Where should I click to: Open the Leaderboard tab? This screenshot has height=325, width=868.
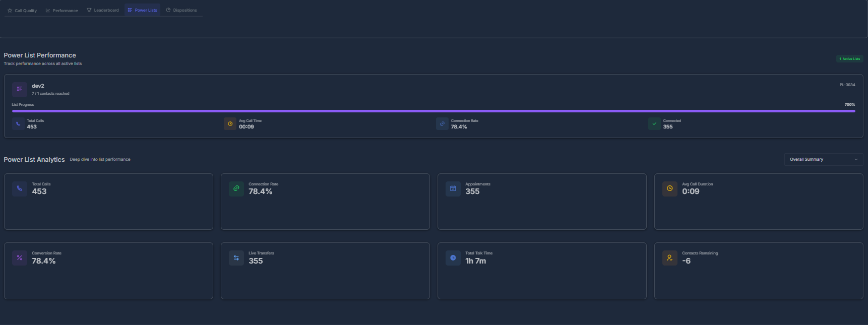point(103,10)
